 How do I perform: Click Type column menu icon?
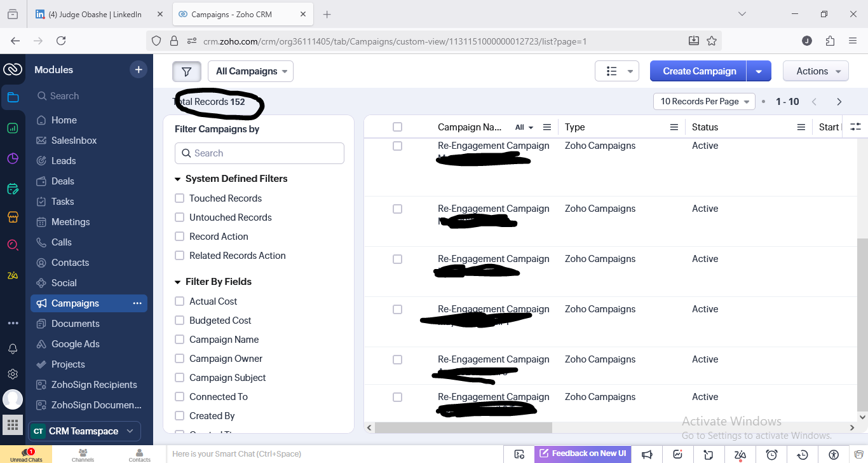[x=674, y=127]
